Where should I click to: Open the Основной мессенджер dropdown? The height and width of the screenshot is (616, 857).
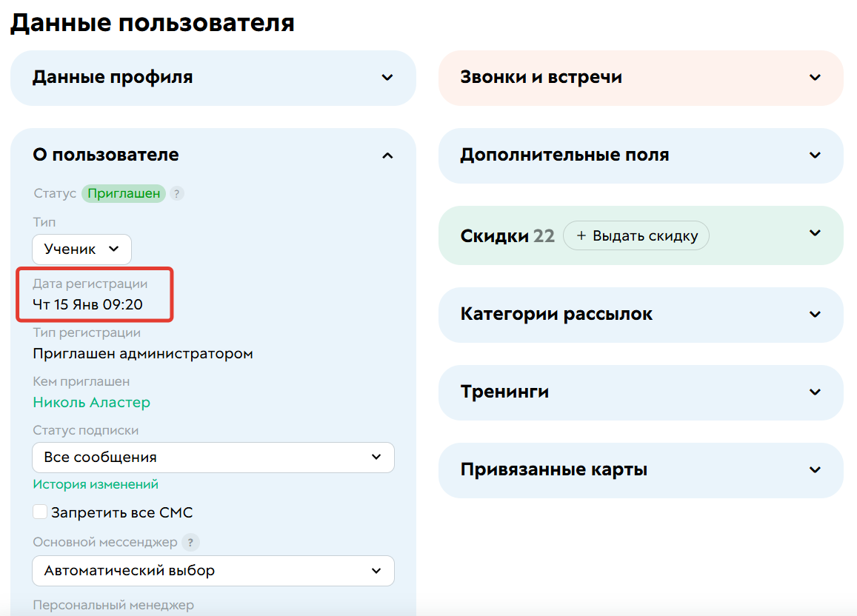click(x=213, y=571)
